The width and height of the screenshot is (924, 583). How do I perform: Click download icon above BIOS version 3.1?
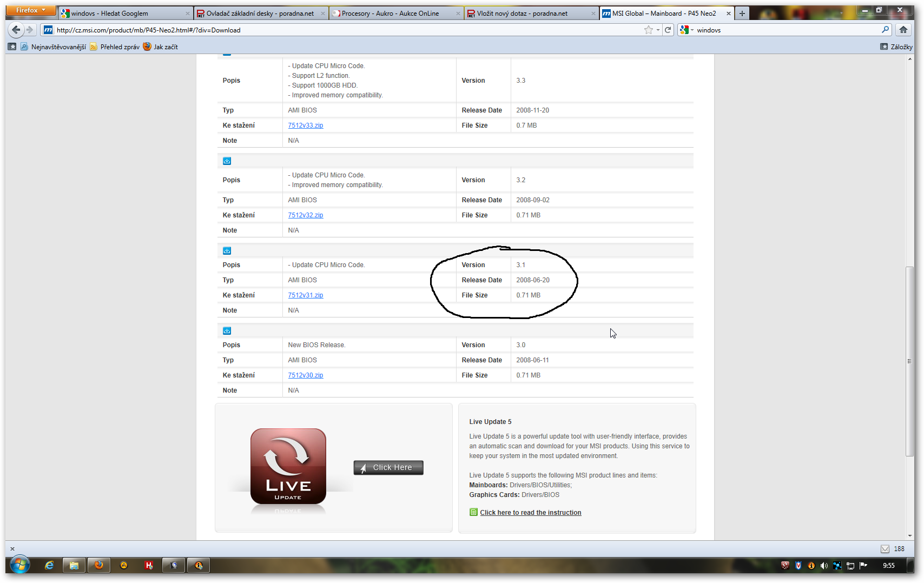coord(227,250)
